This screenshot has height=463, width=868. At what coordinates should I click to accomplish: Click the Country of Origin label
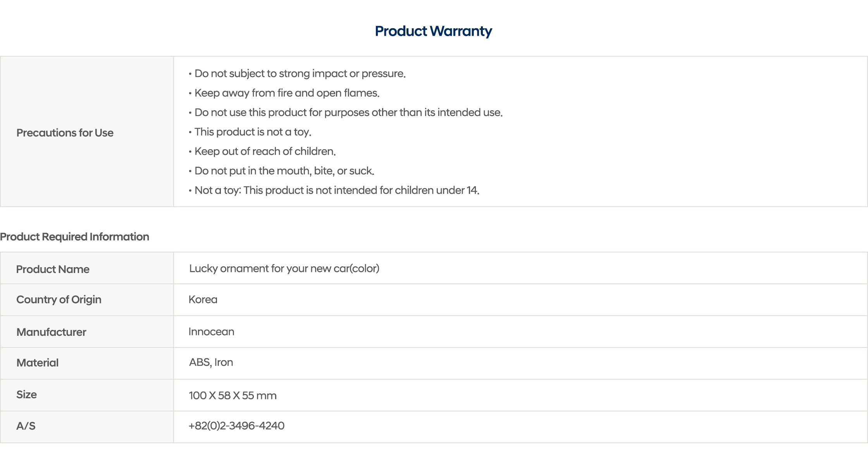coord(59,299)
